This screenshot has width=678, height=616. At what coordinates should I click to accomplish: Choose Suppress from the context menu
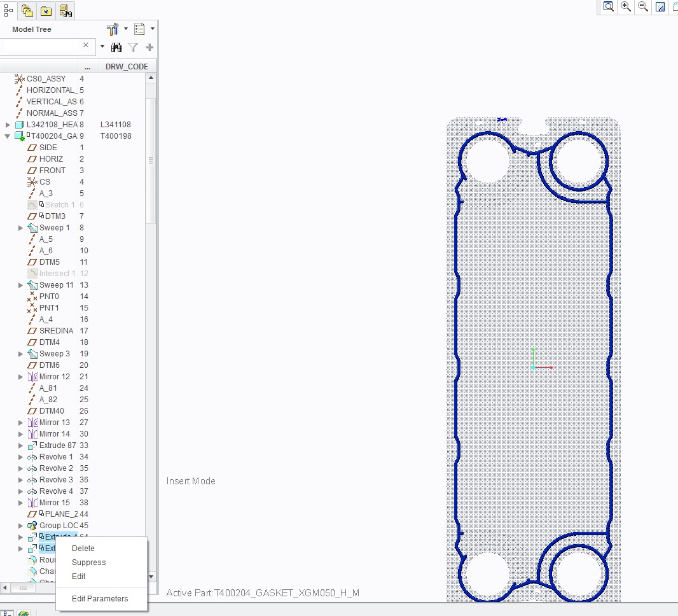pyautogui.click(x=88, y=563)
